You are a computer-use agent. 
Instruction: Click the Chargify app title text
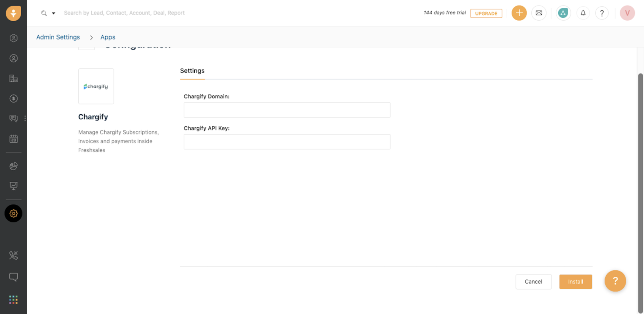coord(93,117)
